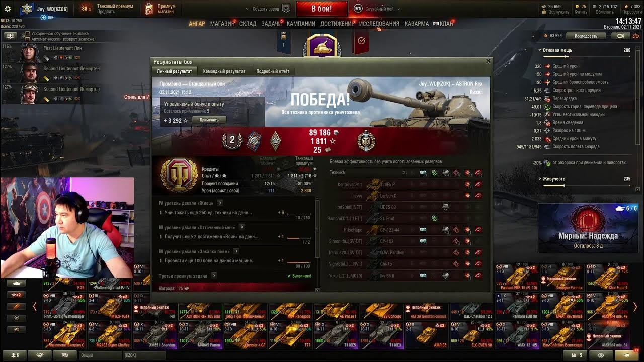Image resolution: width=644 pixels, height=362 pixels.
Task: Click the second-class medal wreath icon
Action: (x=232, y=141)
